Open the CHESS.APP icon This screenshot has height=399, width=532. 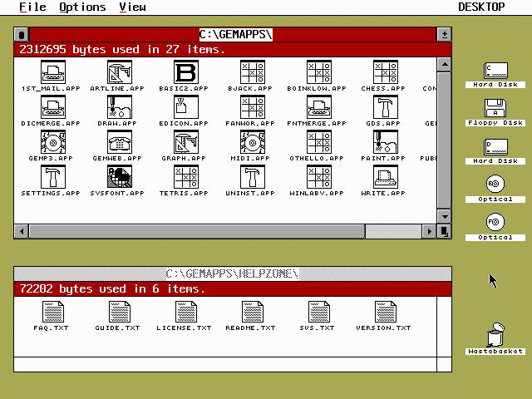coord(384,72)
